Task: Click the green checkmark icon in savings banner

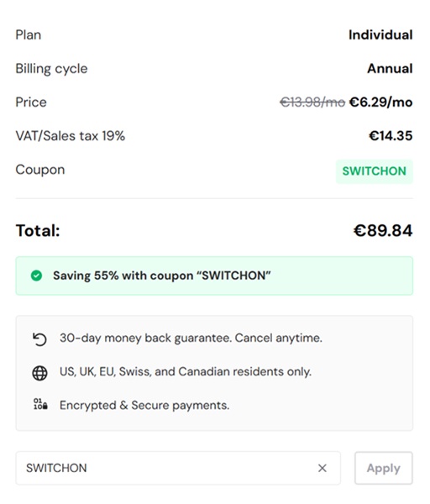Action: click(36, 276)
